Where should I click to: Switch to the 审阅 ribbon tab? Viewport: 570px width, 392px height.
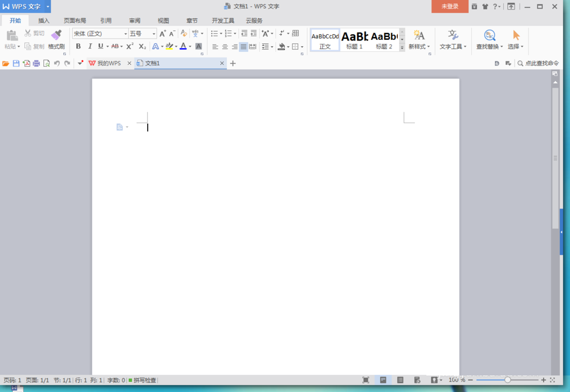pyautogui.click(x=135, y=21)
